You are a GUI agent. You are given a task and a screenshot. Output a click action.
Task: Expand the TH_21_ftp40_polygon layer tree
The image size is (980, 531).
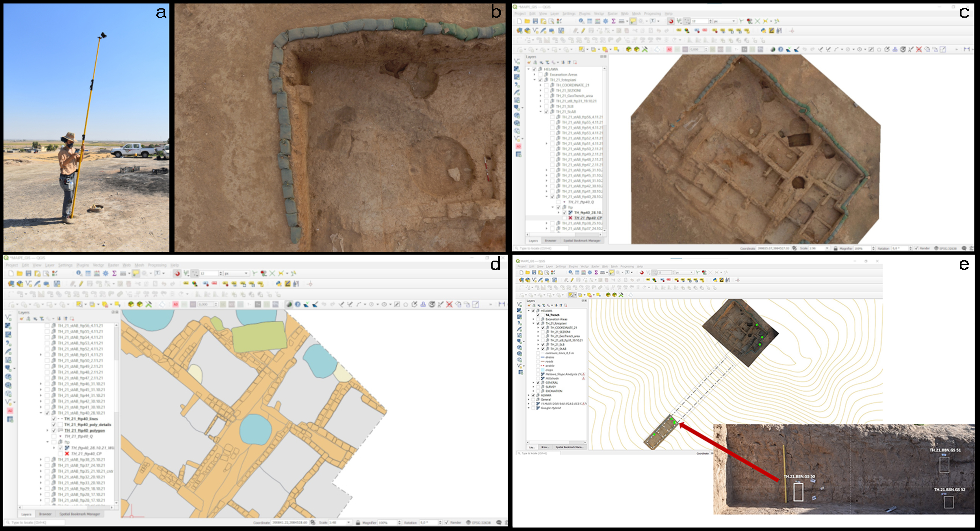pos(48,430)
